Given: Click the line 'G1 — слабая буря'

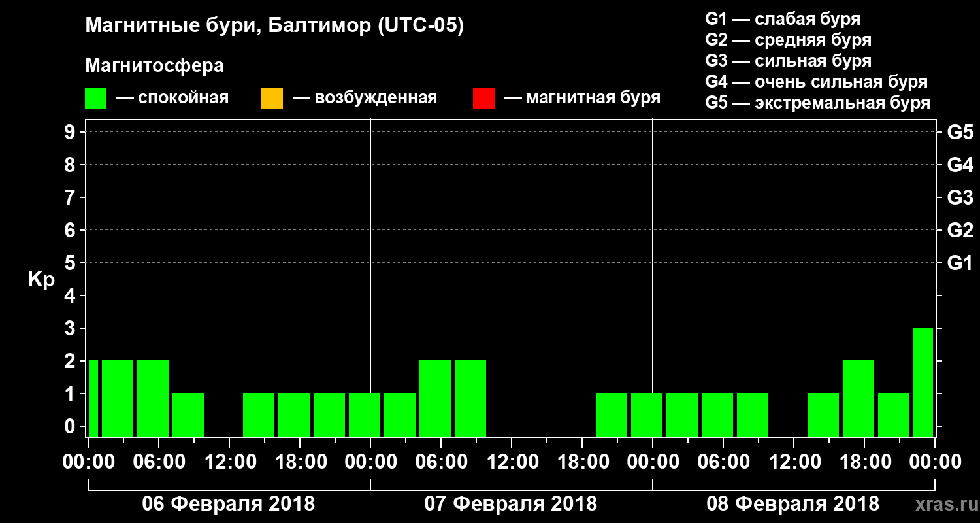Looking at the screenshot, I should 783,18.
